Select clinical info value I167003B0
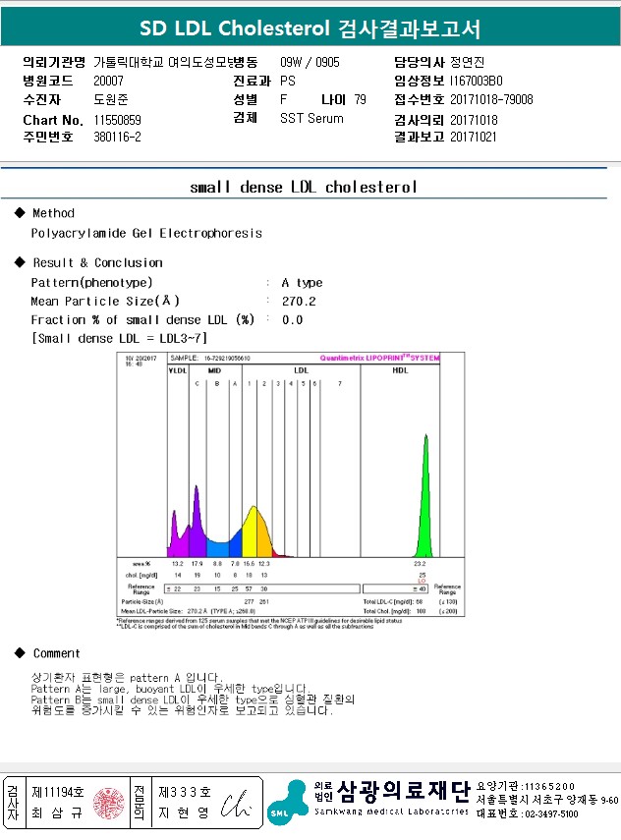The width and height of the screenshot is (621, 840). coord(476,81)
